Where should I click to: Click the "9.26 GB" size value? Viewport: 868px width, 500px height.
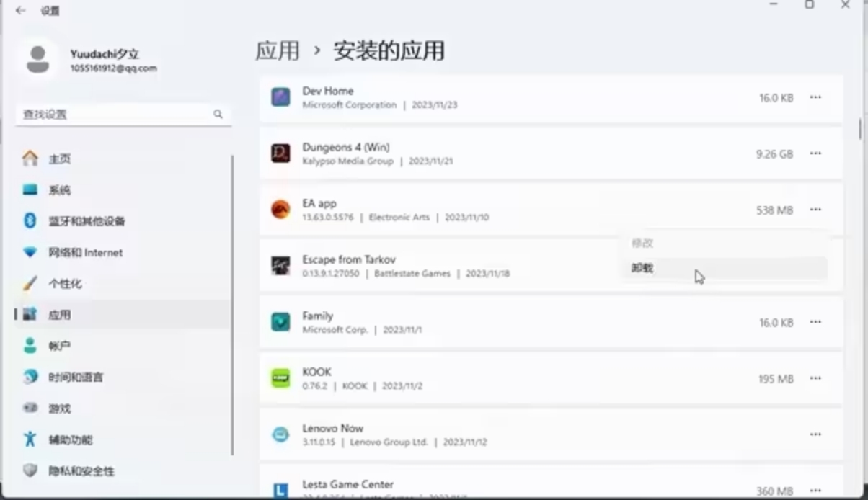[x=774, y=153]
